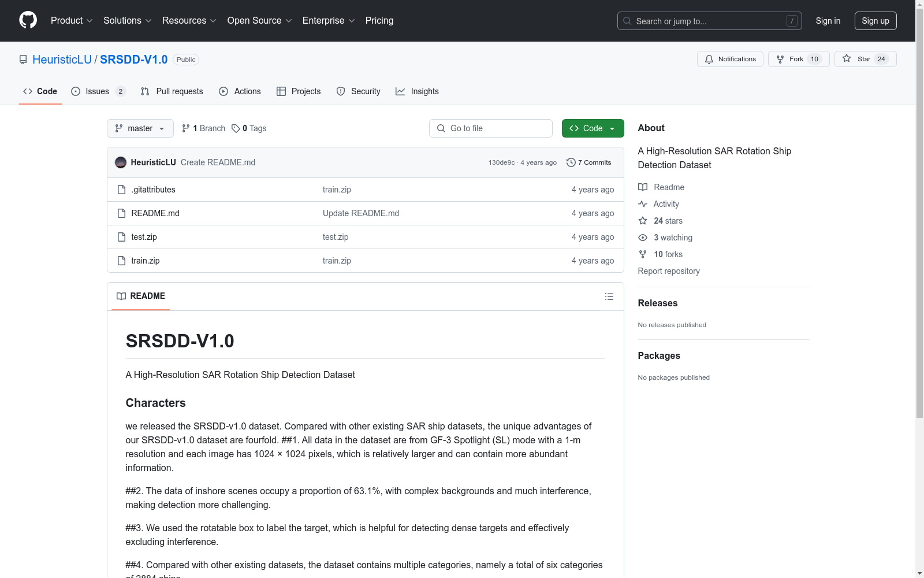This screenshot has height=578, width=924.
Task: Open commit hash 130de9c
Action: (501, 162)
